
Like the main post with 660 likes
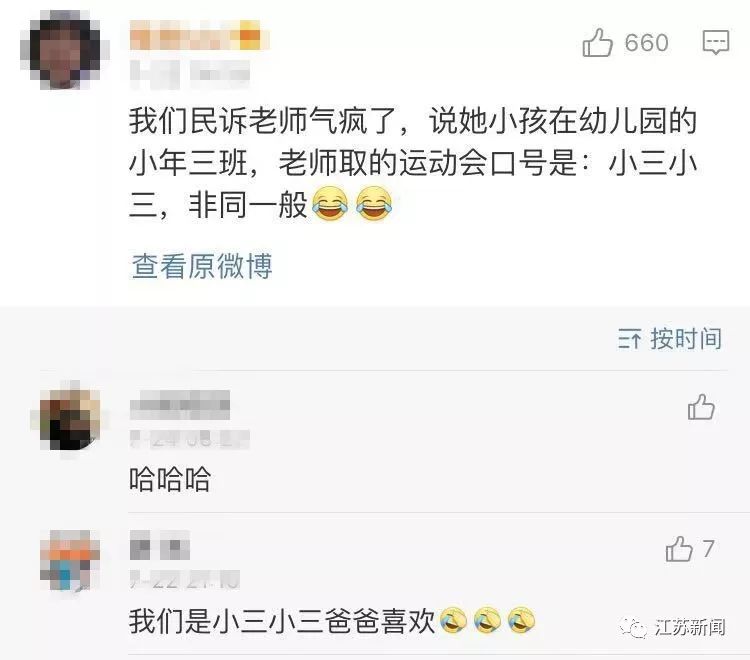pos(597,43)
